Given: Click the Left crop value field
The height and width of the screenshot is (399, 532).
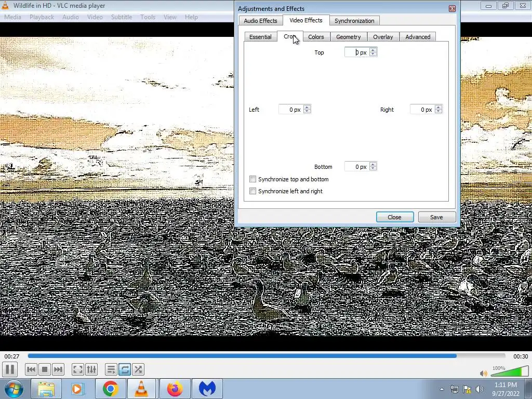Looking at the screenshot, I should 291,109.
